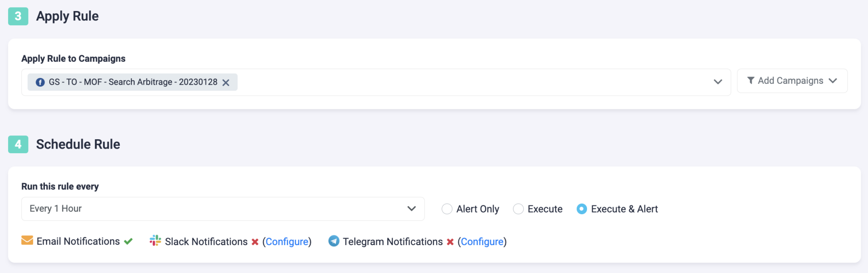Click the green checkmark beside Email Notifications
The width and height of the screenshot is (868, 273).
pos(128,241)
